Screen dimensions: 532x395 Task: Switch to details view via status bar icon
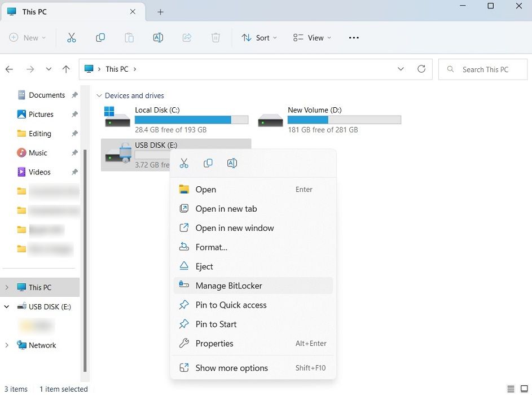coord(511,389)
